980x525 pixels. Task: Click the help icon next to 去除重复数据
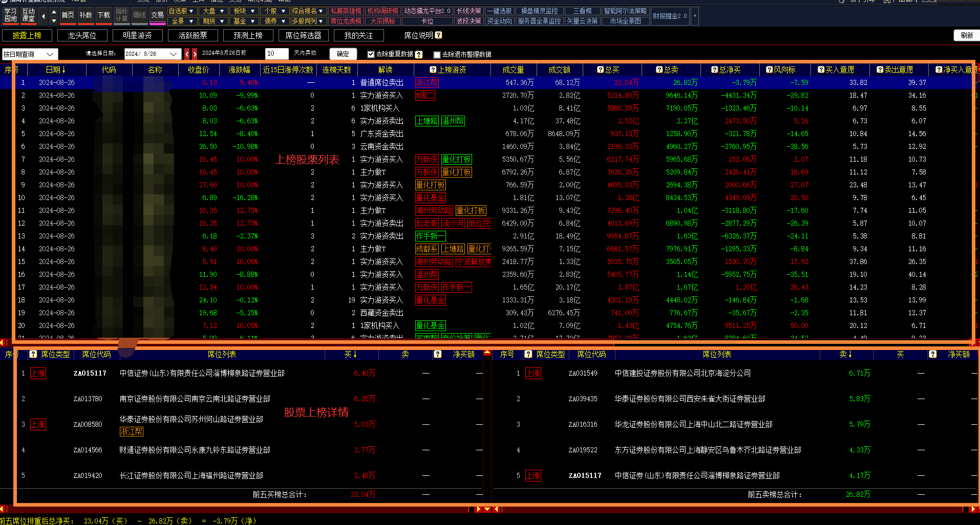419,54
